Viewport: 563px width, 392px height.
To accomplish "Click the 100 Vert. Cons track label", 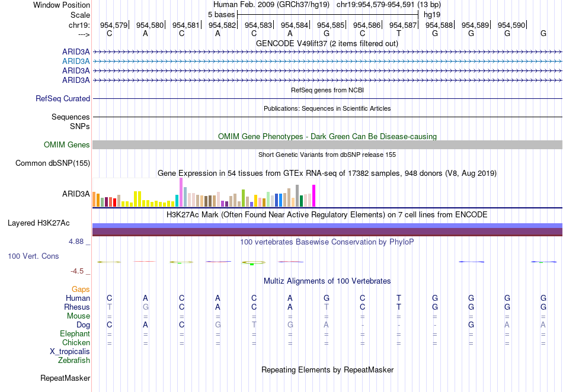I will click(33, 256).
